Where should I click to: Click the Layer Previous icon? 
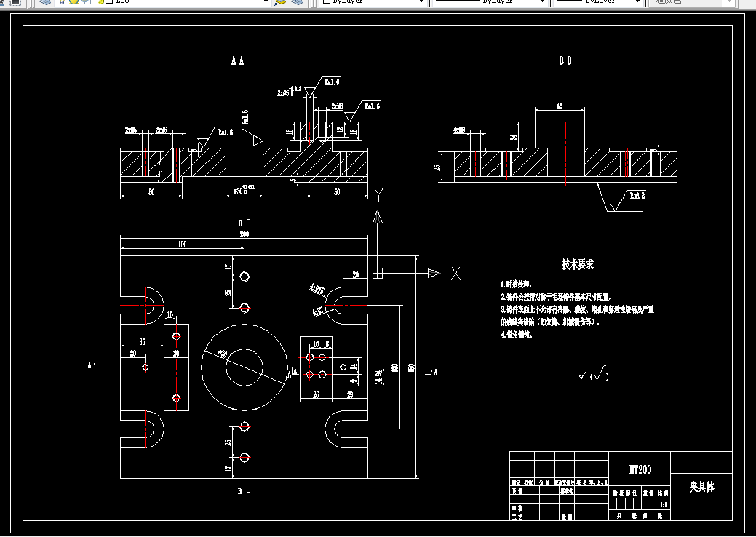coord(298,2)
